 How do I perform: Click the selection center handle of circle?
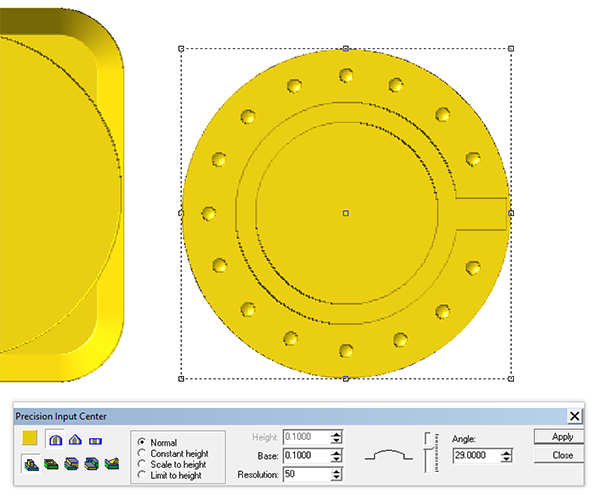click(x=346, y=213)
